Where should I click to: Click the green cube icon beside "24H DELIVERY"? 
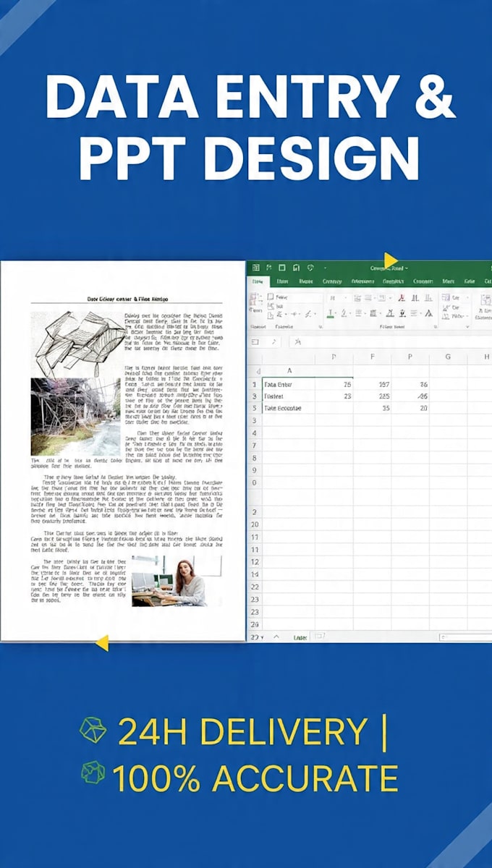pyautogui.click(x=93, y=731)
